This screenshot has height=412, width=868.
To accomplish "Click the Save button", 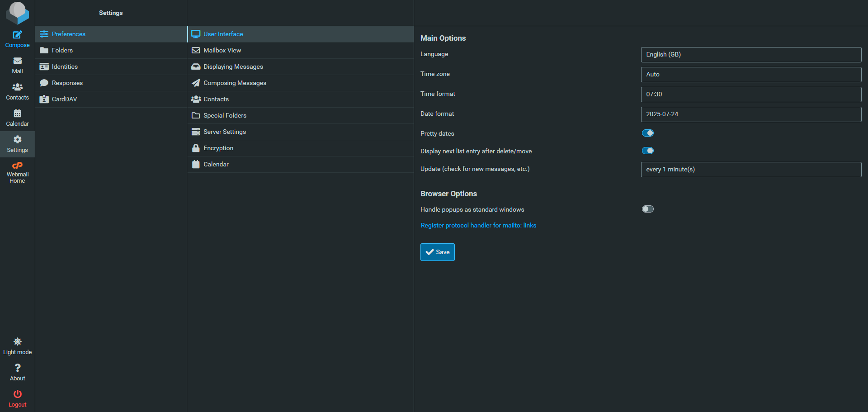I will click(x=437, y=252).
